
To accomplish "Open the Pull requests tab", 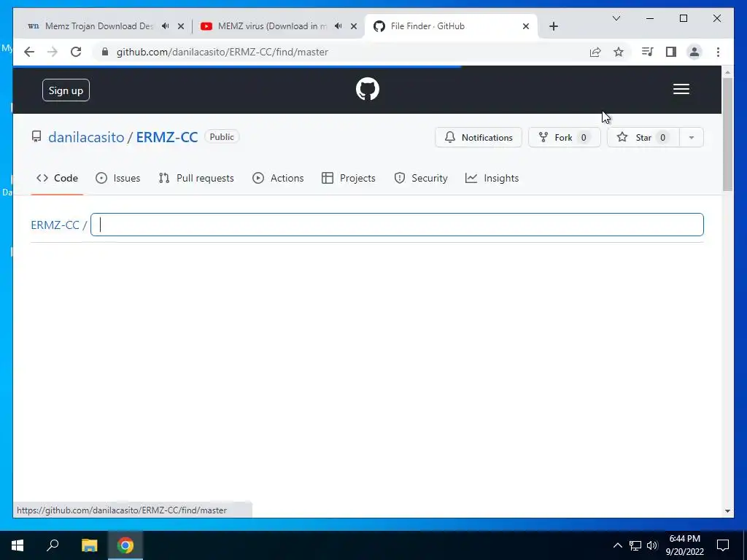I will [196, 178].
